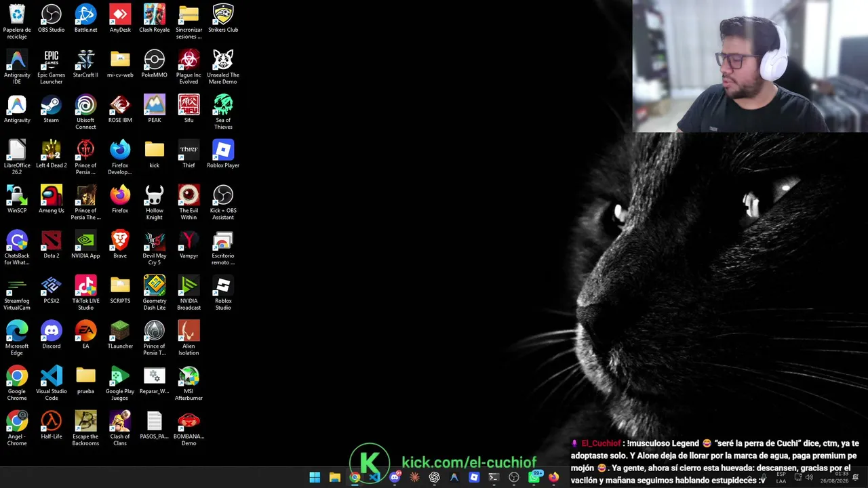Viewport: 868px width, 488px height.
Task: Select the Clash Royale desktop icon
Action: tap(154, 19)
